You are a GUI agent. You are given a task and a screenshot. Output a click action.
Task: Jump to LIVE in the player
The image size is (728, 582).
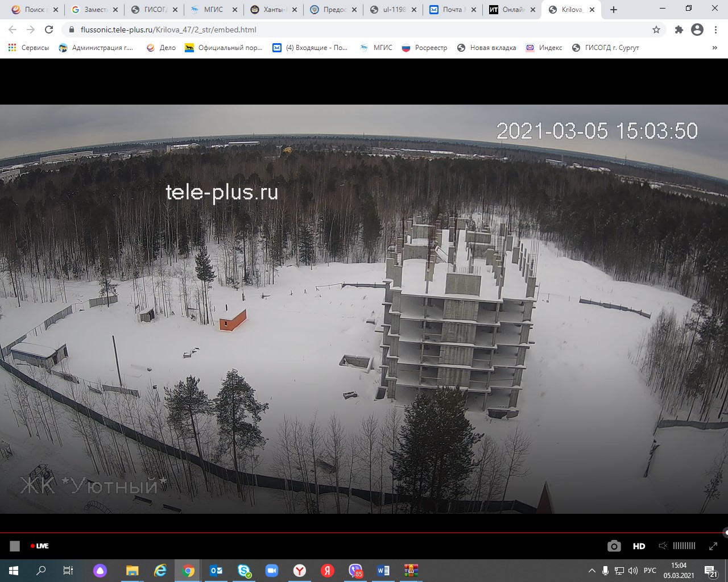tap(40, 546)
